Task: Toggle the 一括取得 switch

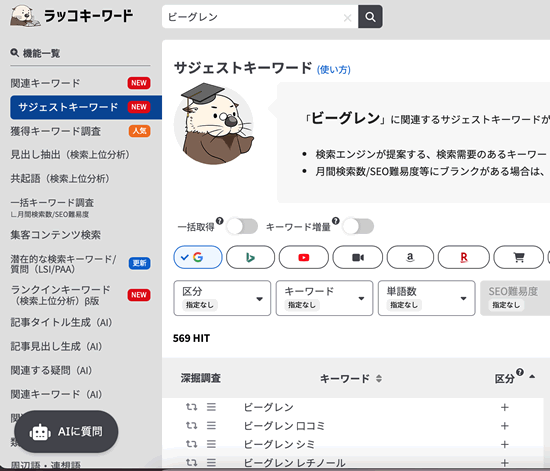Action: pyautogui.click(x=242, y=226)
